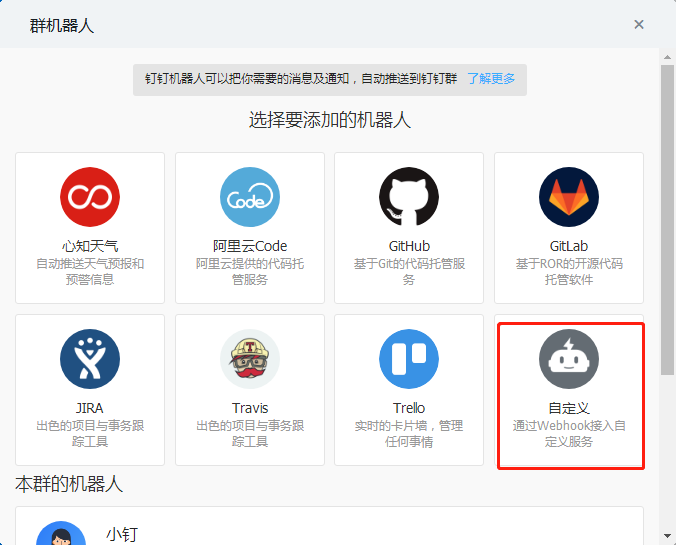The image size is (676, 545).
Task: Click the 心知天气 red infinity icon
Action: (90, 197)
